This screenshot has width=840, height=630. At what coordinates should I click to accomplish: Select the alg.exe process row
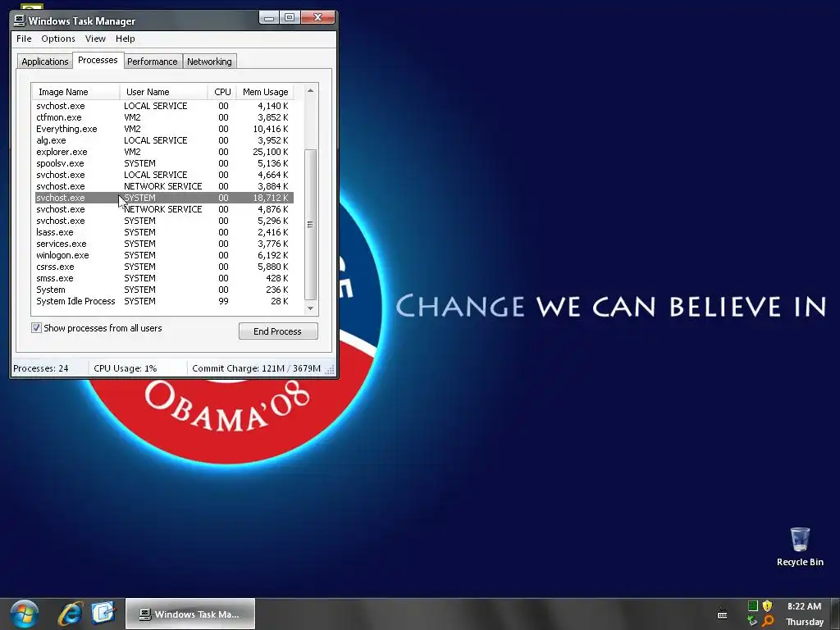pyautogui.click(x=164, y=140)
